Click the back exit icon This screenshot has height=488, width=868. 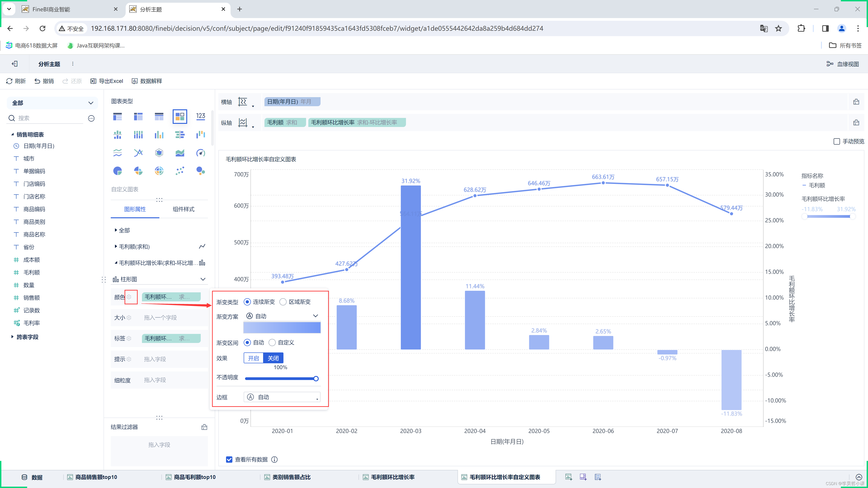tap(14, 64)
